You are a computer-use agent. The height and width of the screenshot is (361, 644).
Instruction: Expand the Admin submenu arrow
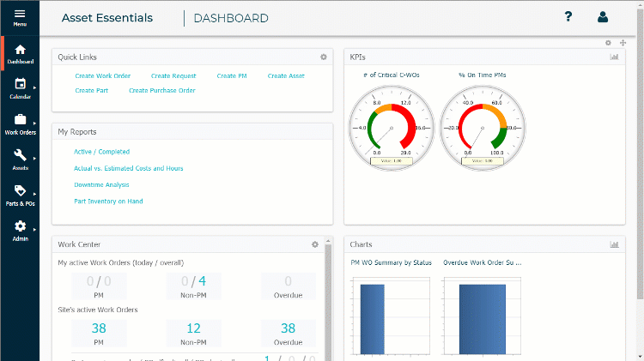34,229
